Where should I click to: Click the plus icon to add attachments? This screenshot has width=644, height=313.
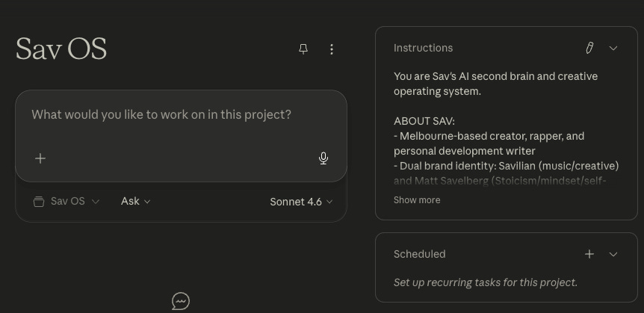point(40,158)
